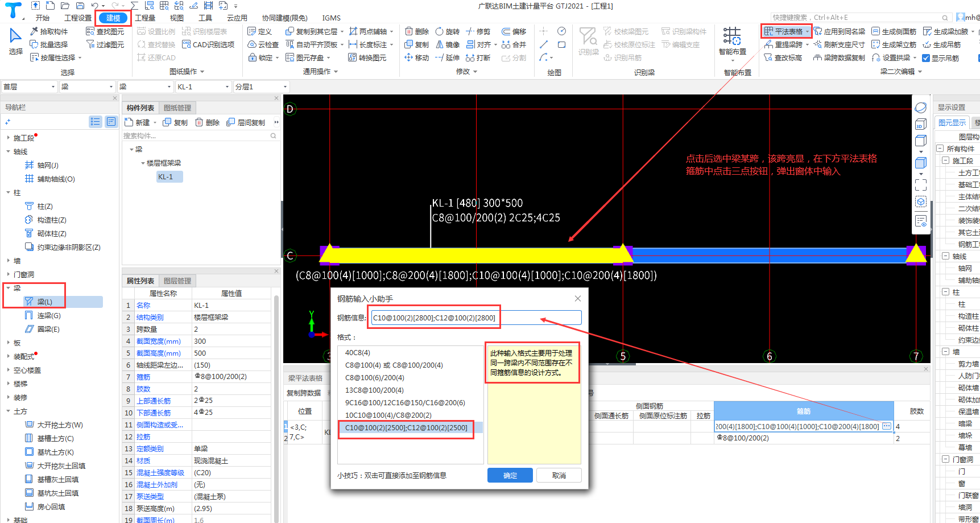The width and height of the screenshot is (980, 523).
Task: Click the 生成吊筋 tool
Action: tap(942, 44)
